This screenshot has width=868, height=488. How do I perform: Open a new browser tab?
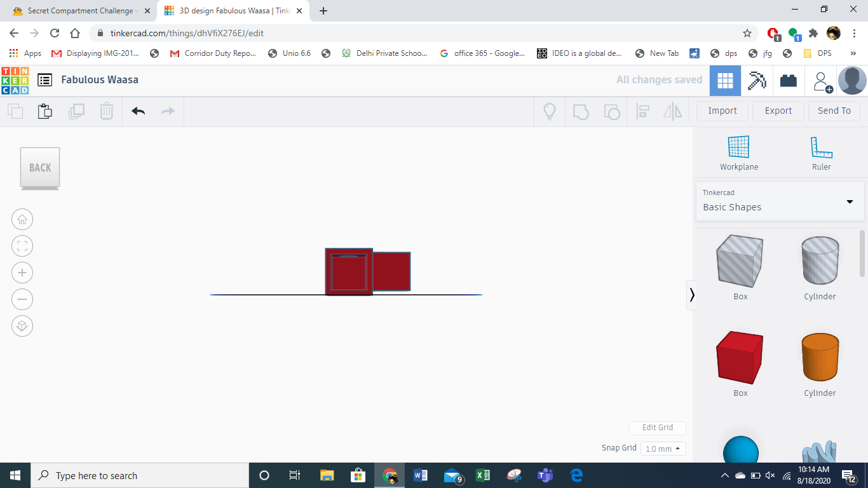(x=323, y=11)
